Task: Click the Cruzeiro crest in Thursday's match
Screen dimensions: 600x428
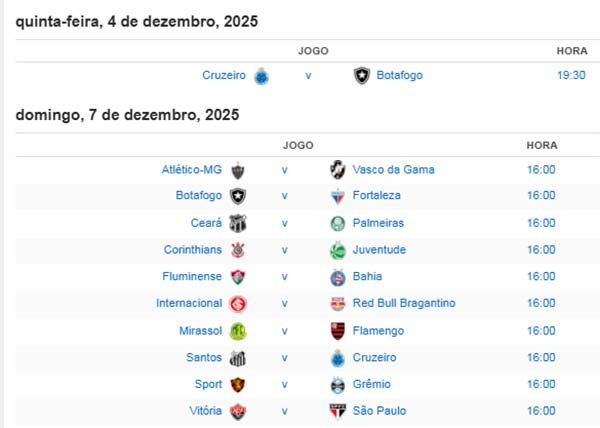Action: tap(261, 75)
